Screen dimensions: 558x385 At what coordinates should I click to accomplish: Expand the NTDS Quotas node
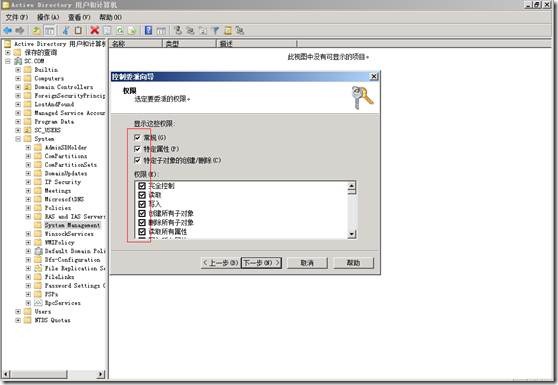pos(18,320)
